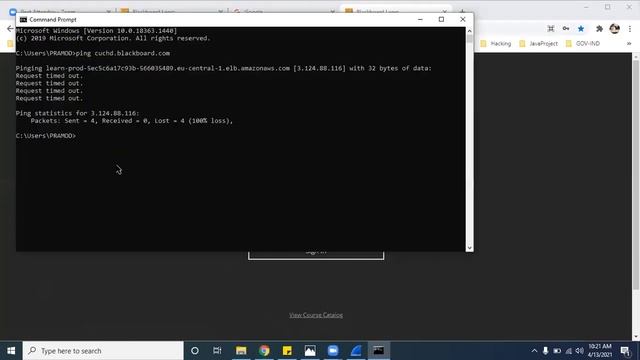Click the 'ping cuchd.blackboard.com' command text

point(123,53)
